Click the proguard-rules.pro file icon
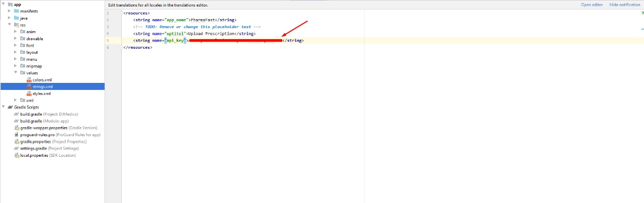The height and width of the screenshot is (203, 644). click(17, 135)
